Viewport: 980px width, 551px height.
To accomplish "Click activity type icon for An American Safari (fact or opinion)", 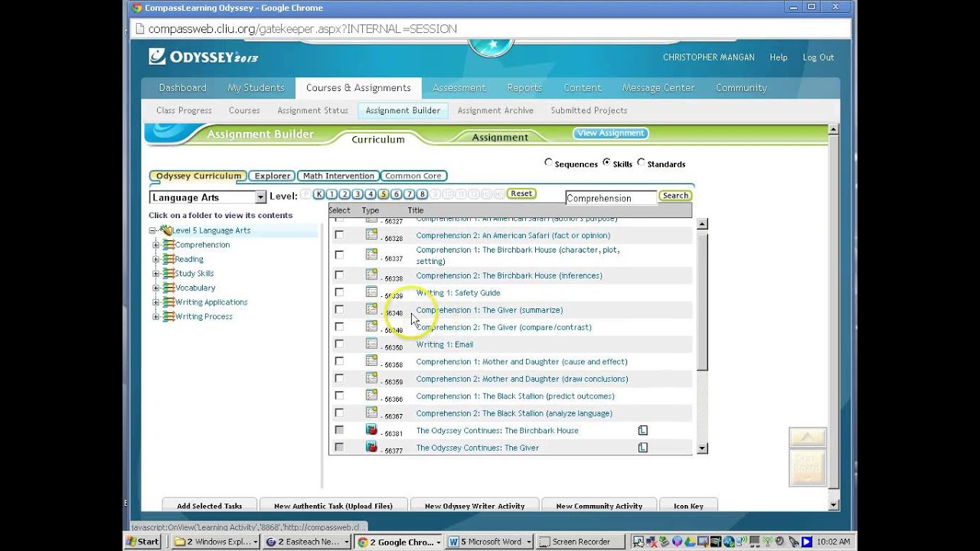I will coord(371,235).
